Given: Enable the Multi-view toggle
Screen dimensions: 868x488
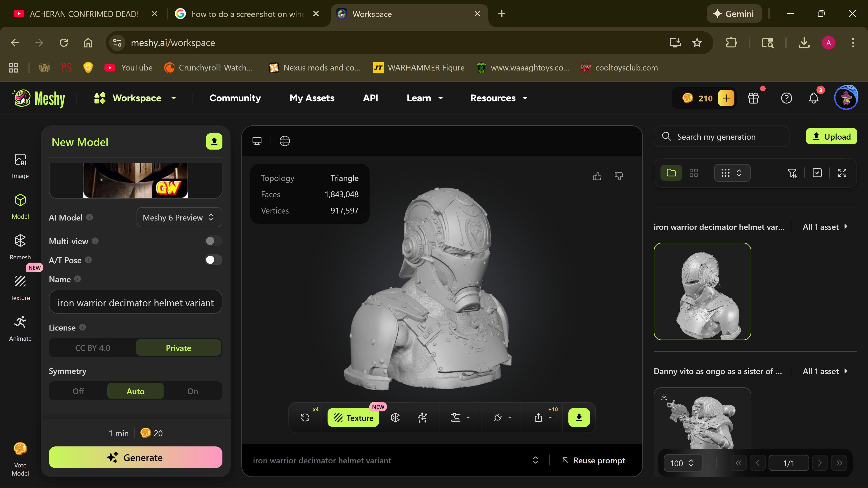Looking at the screenshot, I should click(x=214, y=241).
